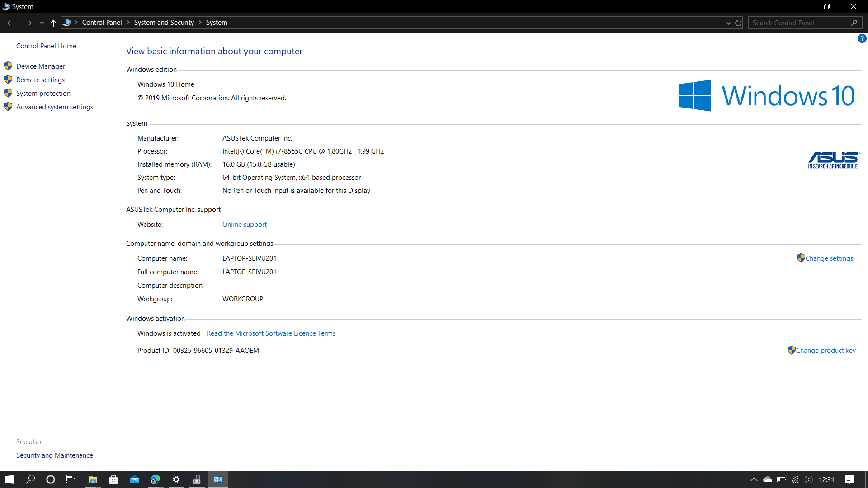Click OneDrive cloud tray icon
This screenshot has width=868, height=488.
(x=768, y=479)
